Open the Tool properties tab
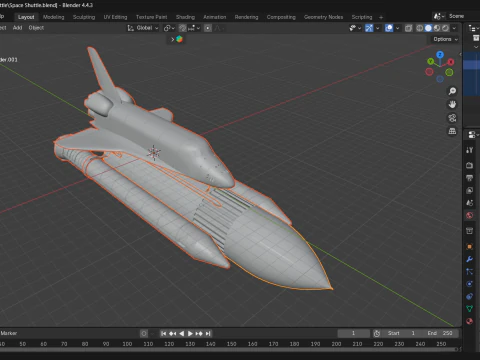 click(x=470, y=150)
